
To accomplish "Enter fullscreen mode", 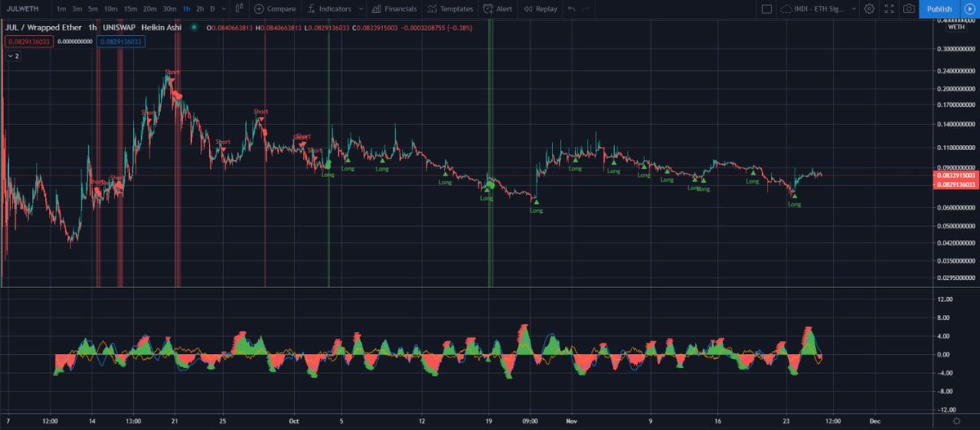I will click(x=889, y=9).
